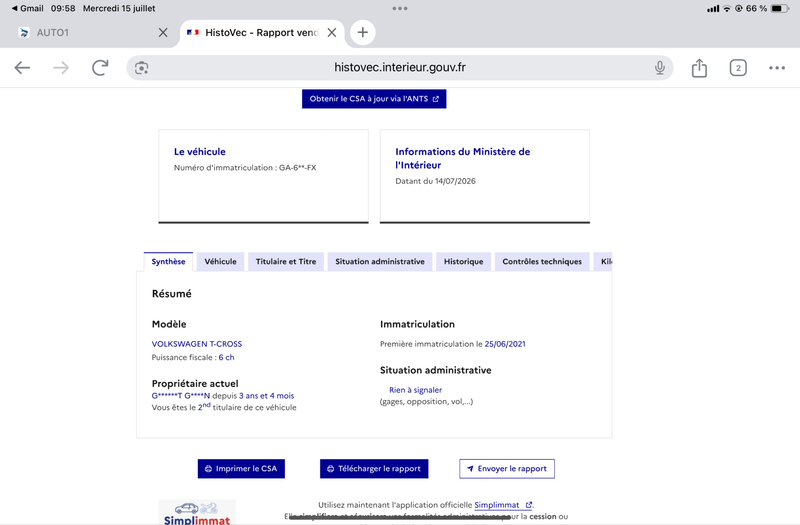Click Envoyer le rapport button

pyautogui.click(x=507, y=468)
